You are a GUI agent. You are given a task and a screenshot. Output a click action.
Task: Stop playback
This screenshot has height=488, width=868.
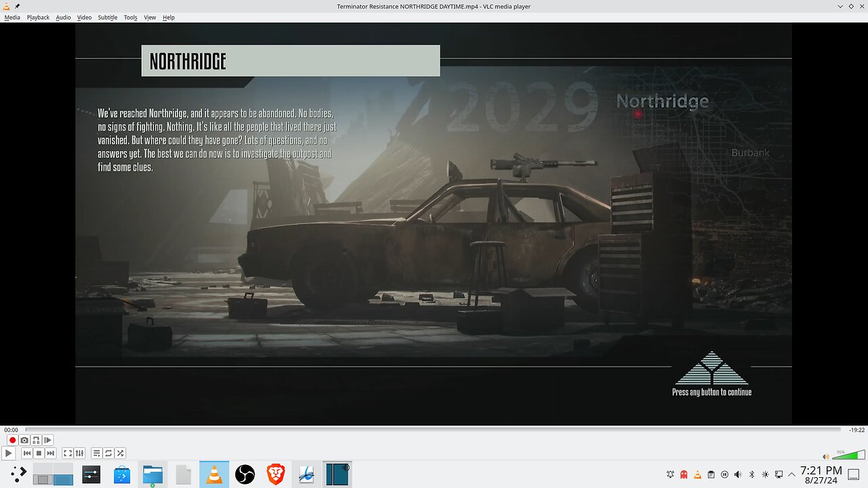[x=39, y=453]
